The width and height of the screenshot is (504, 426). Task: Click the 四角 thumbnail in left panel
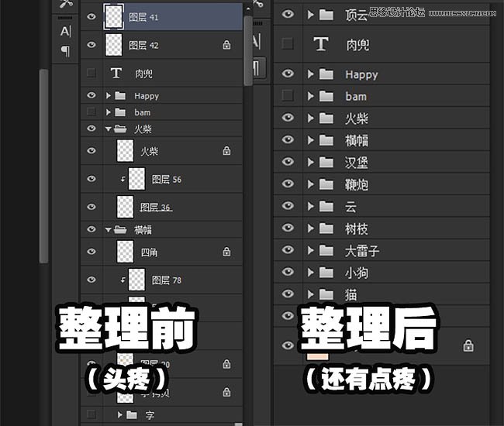[125, 252]
